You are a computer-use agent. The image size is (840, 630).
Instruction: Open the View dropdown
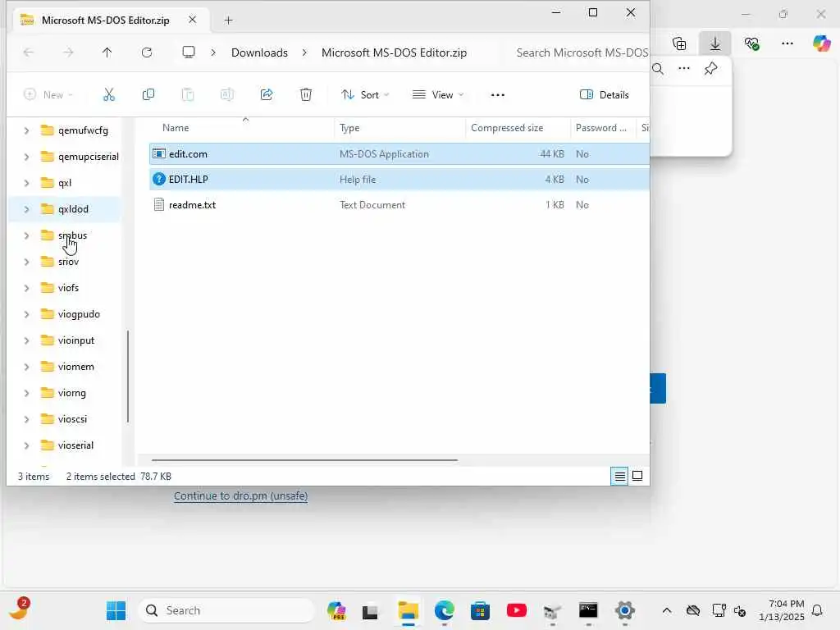pos(438,95)
